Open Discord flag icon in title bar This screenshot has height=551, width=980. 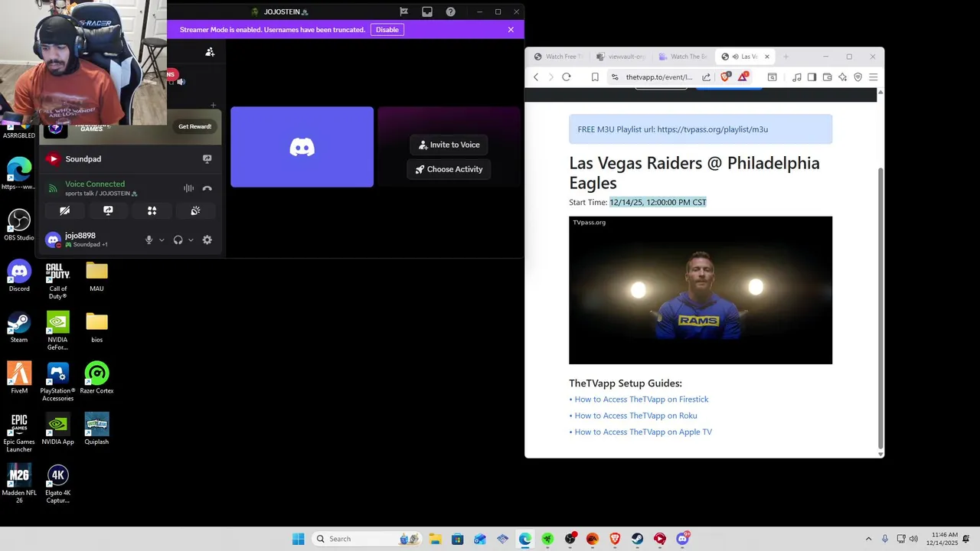point(403,11)
